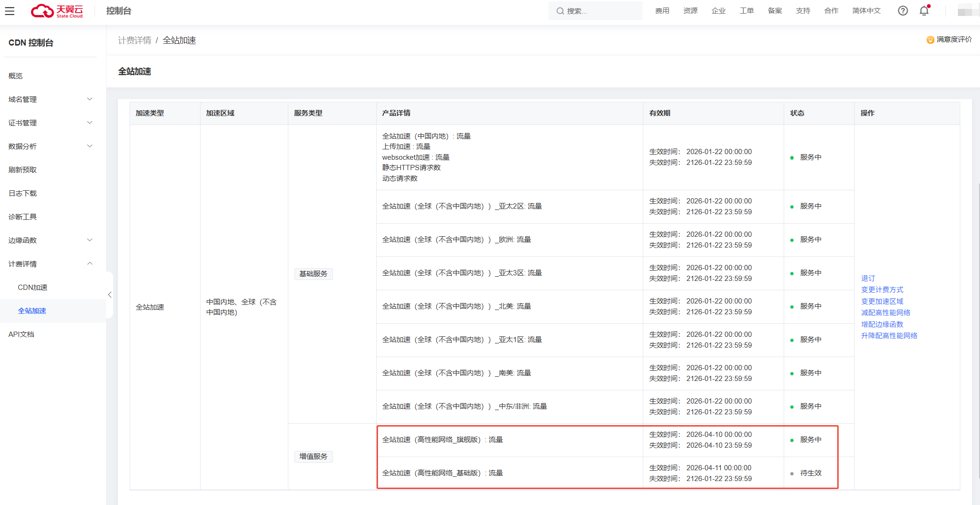Click the user avatar in the top bar

[967, 11]
